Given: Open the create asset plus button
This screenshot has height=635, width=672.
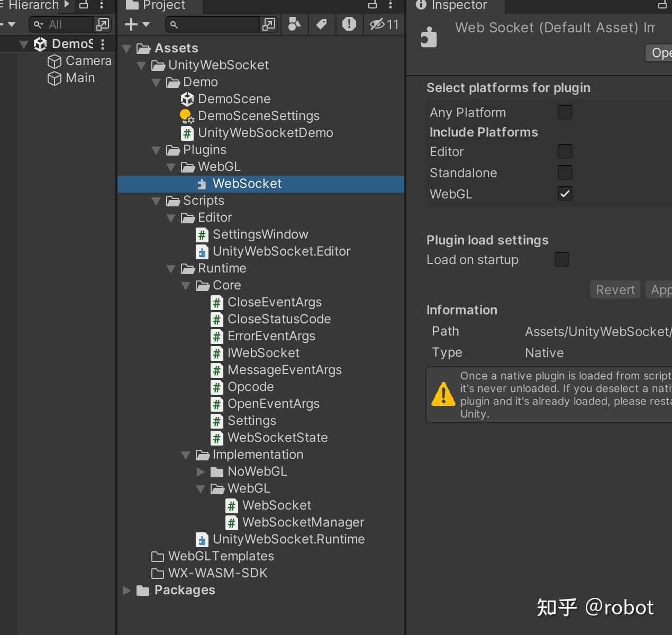Looking at the screenshot, I should click(131, 24).
